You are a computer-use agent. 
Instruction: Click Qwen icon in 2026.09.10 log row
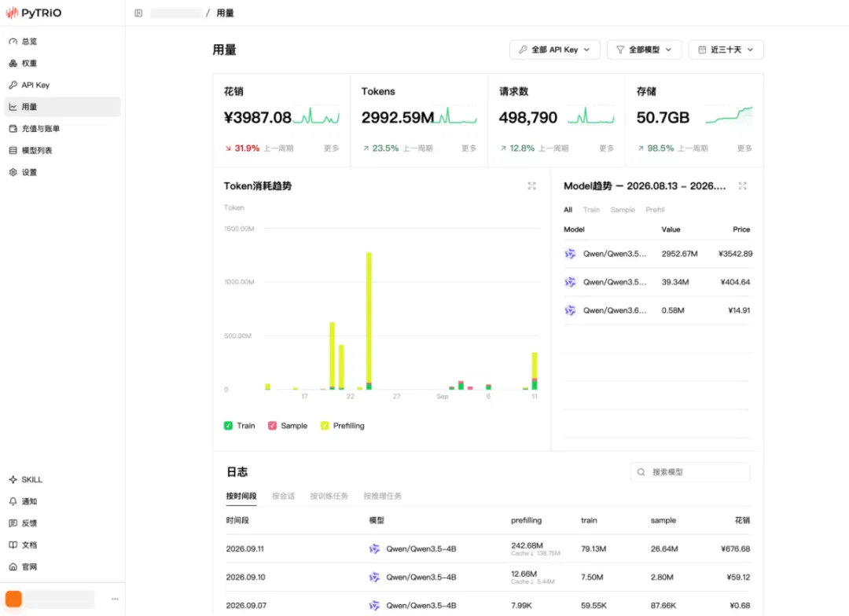(374, 577)
